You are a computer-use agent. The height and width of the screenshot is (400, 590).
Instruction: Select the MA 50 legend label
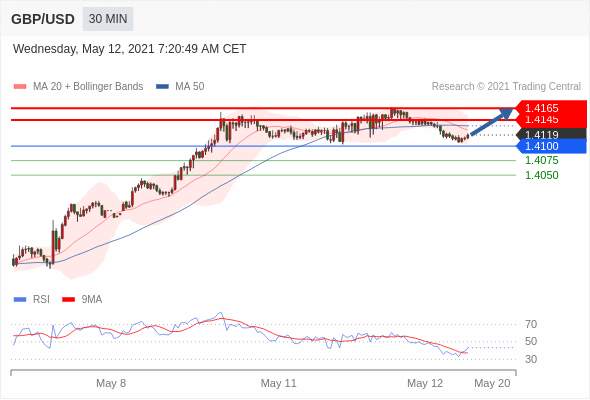tap(190, 86)
